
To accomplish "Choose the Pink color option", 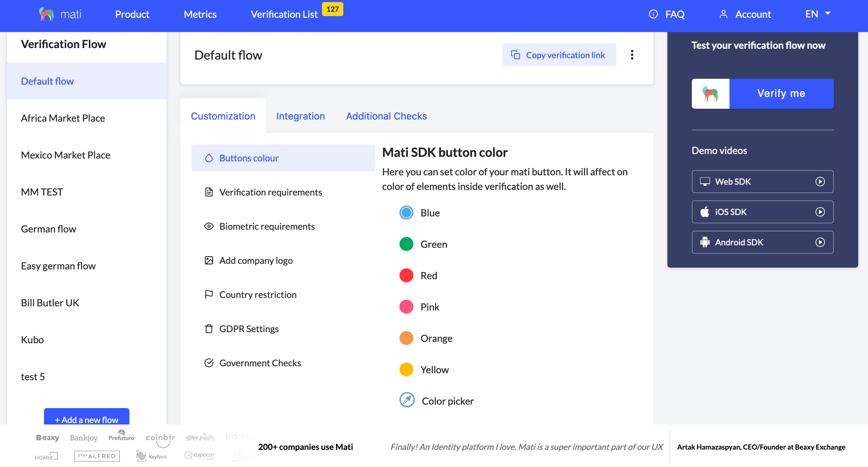I will (x=406, y=307).
